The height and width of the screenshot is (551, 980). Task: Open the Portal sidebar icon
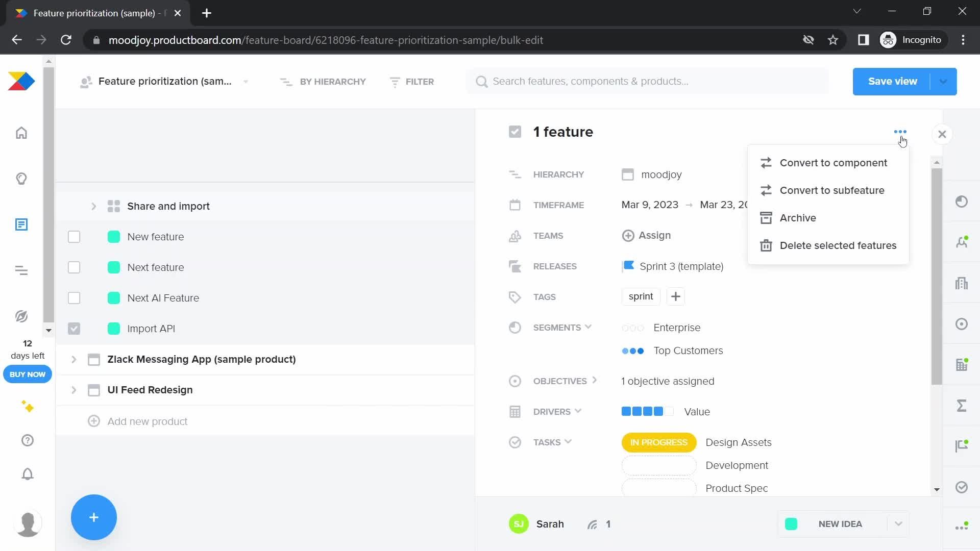coord(21,316)
